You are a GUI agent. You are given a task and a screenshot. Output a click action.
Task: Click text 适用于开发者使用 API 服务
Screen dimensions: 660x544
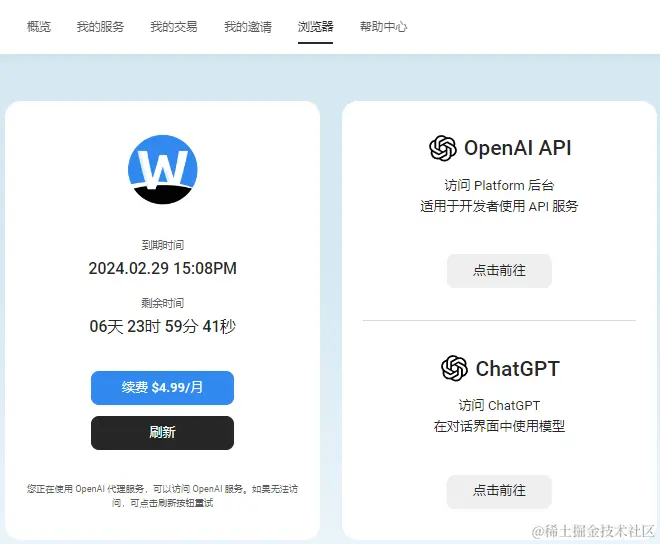tap(499, 206)
